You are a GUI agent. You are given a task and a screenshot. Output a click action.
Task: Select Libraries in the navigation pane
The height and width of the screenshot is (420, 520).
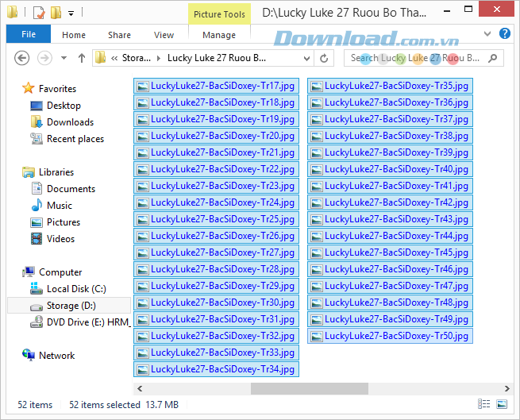[x=48, y=172]
